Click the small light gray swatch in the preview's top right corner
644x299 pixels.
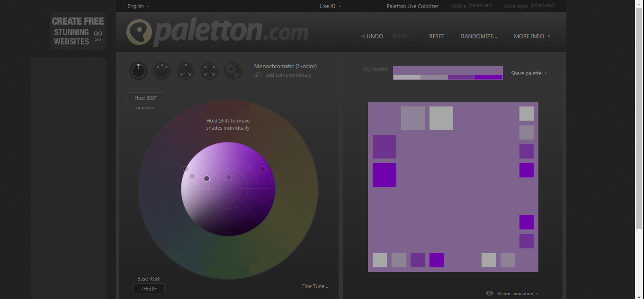point(527,114)
